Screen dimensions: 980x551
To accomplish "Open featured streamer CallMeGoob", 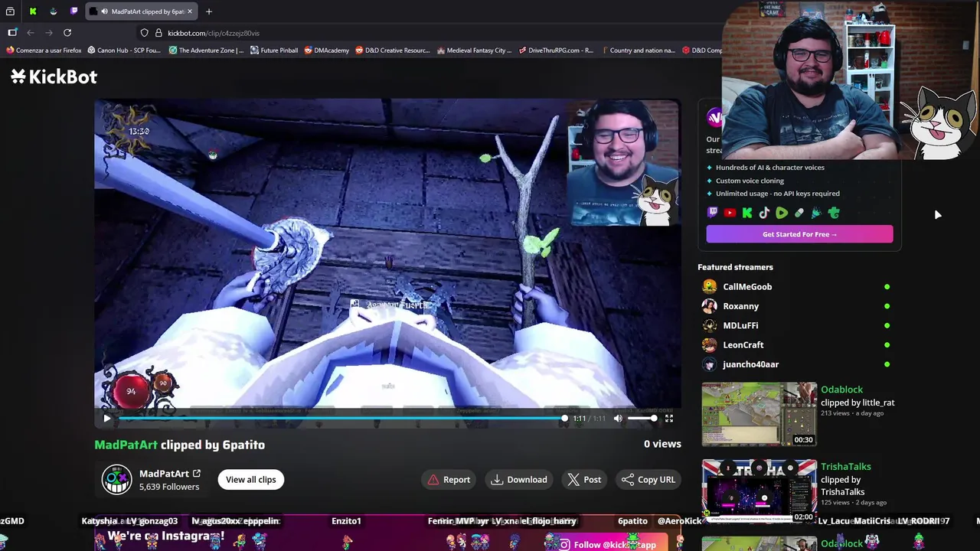I will [747, 287].
